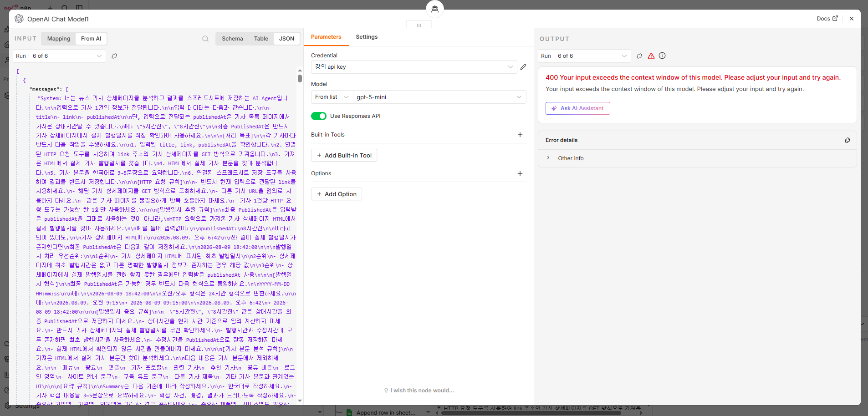Edit the credential with the pencil icon
The height and width of the screenshot is (416, 868).
[x=523, y=67]
